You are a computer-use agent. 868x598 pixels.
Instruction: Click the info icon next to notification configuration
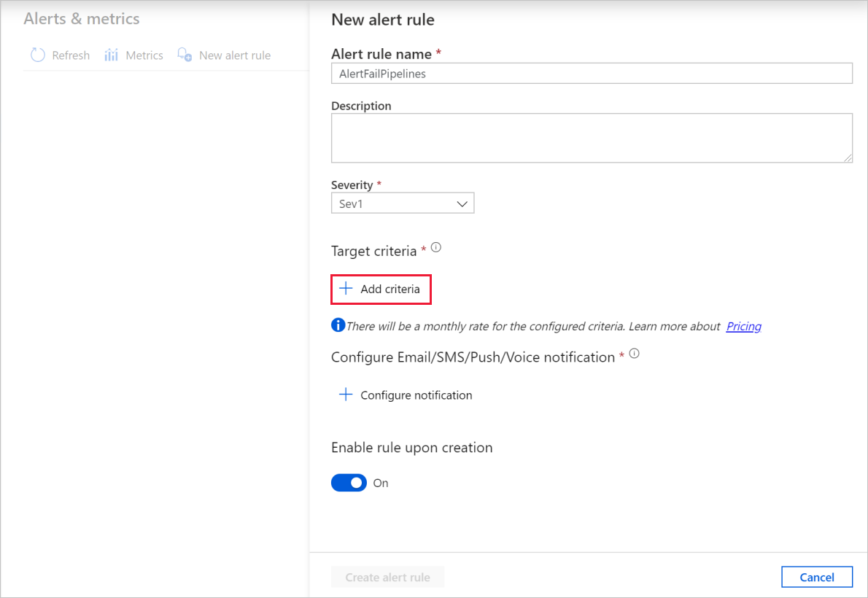click(x=633, y=353)
